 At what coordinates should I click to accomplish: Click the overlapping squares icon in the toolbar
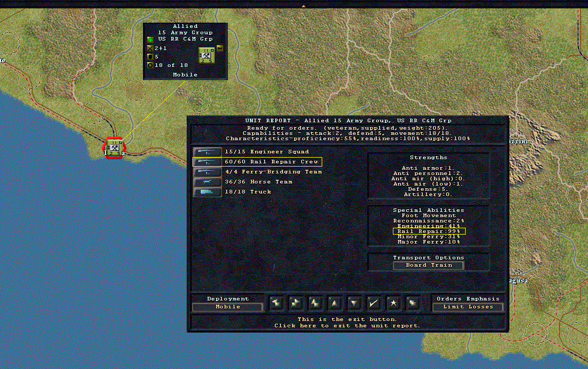[x=412, y=303]
